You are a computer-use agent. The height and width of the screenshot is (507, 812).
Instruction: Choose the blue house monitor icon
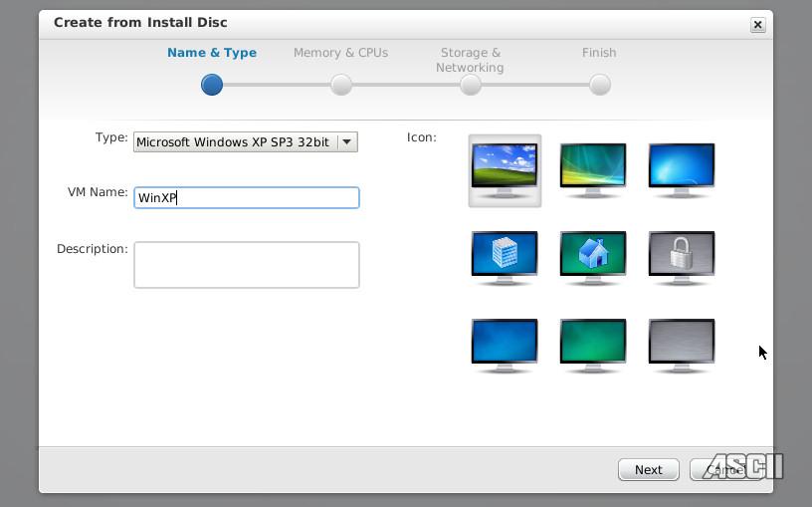tap(593, 258)
